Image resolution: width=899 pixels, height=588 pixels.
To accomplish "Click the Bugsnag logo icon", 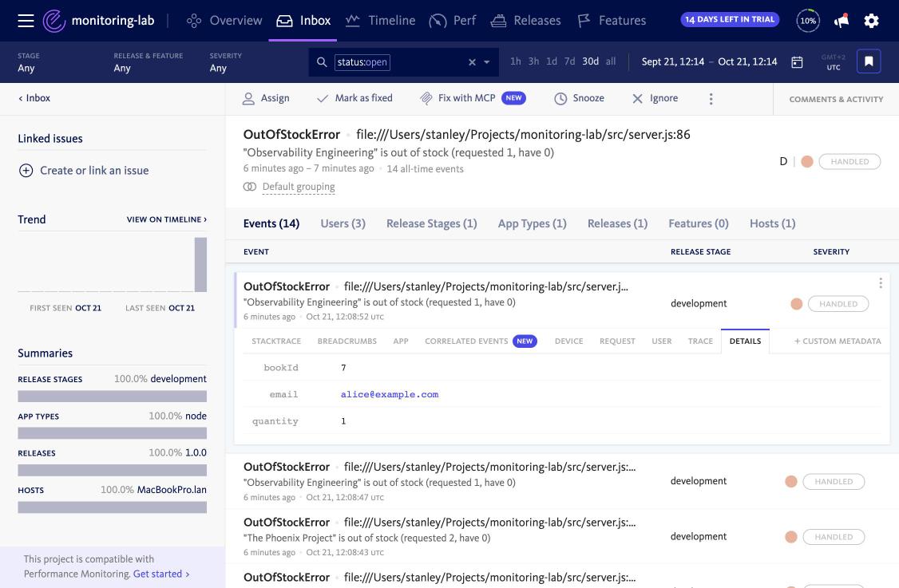I will pos(54,21).
